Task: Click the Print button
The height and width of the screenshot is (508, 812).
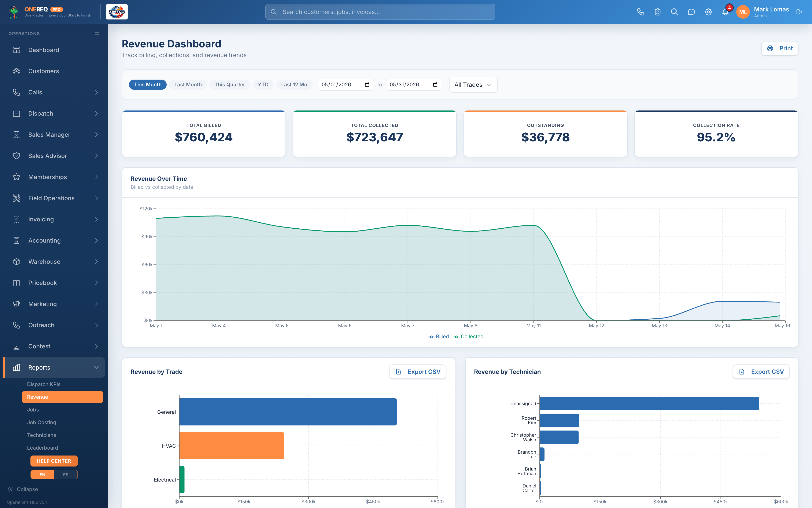Action: point(779,48)
